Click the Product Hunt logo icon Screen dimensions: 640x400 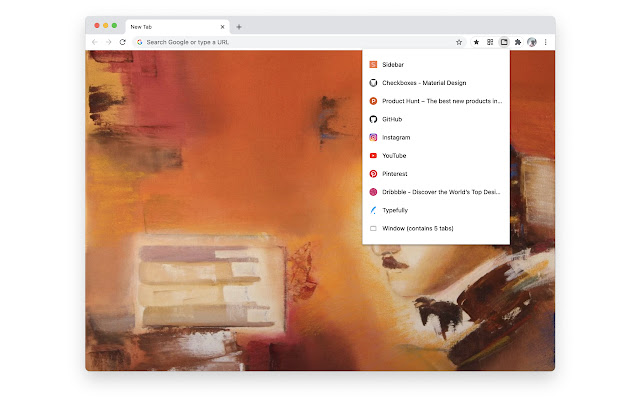tap(373, 101)
